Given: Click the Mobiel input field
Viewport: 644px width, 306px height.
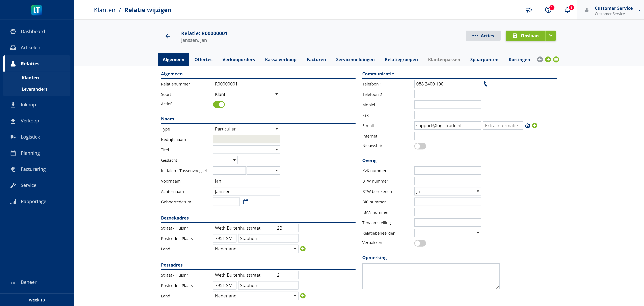Looking at the screenshot, I should [447, 105].
